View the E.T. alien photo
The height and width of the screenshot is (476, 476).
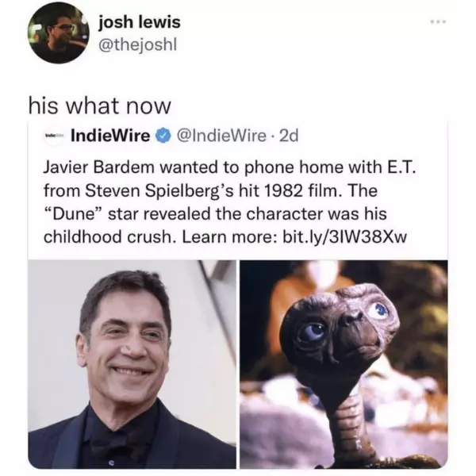(344, 364)
